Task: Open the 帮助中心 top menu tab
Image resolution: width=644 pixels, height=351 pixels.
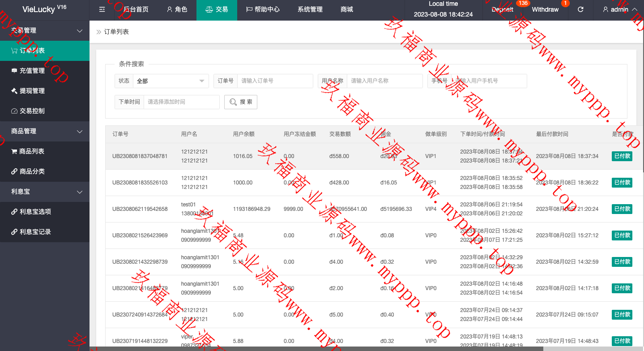Action: pyautogui.click(x=263, y=9)
